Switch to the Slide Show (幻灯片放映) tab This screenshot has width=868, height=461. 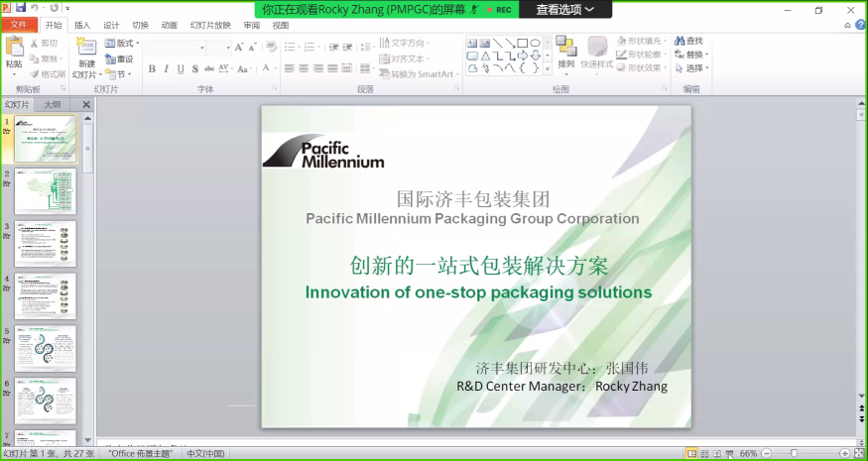[x=210, y=25]
